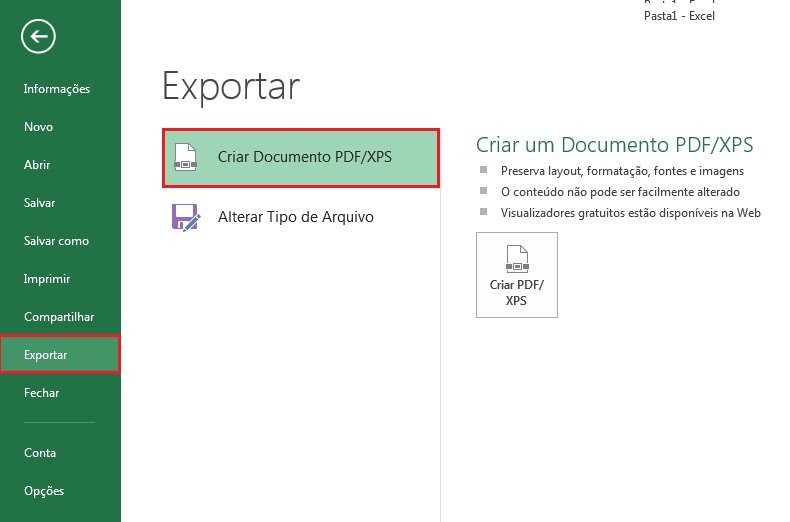The height and width of the screenshot is (522, 790).
Task: Go to the Imprimir page
Action: [46, 279]
